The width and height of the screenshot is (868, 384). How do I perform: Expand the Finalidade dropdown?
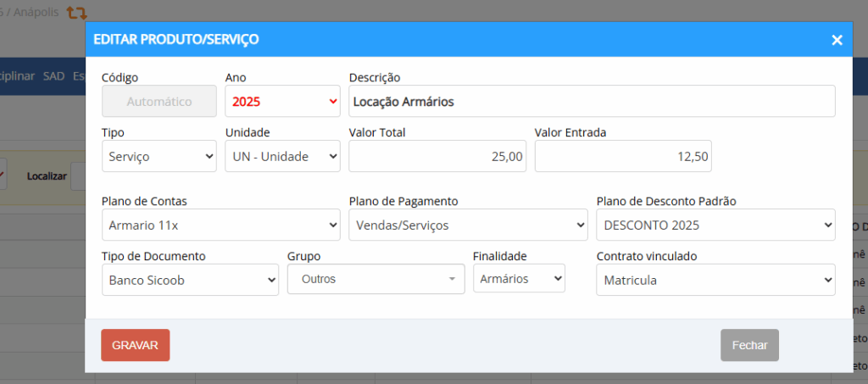[x=519, y=279]
